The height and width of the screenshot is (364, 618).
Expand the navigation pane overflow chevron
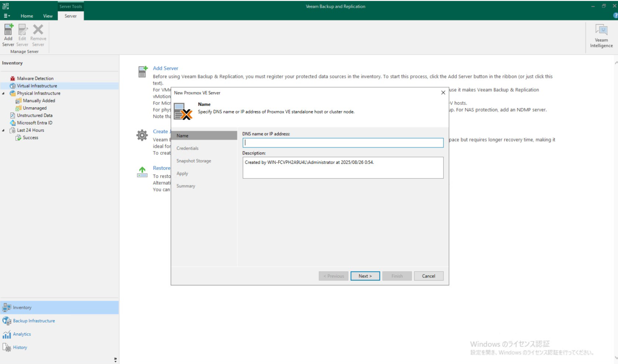(115, 360)
